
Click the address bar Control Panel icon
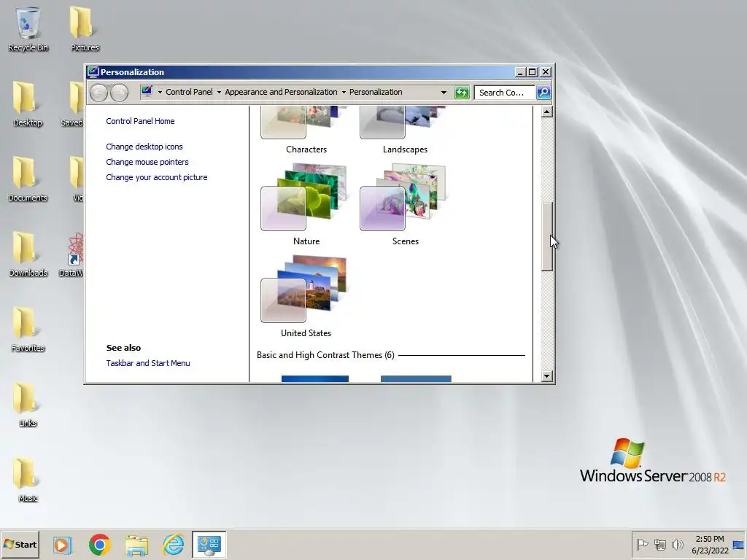click(147, 91)
